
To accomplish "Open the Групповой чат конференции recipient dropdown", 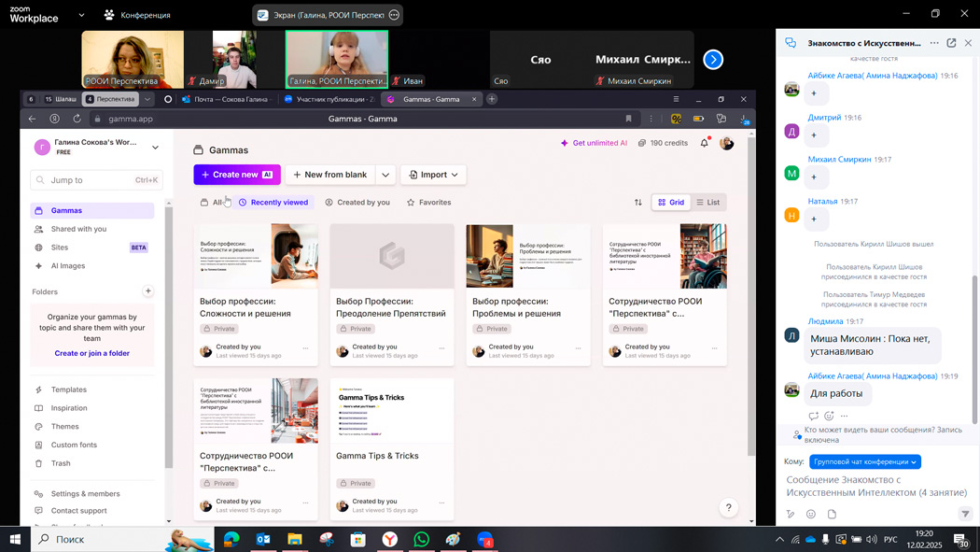I will pos(865,462).
